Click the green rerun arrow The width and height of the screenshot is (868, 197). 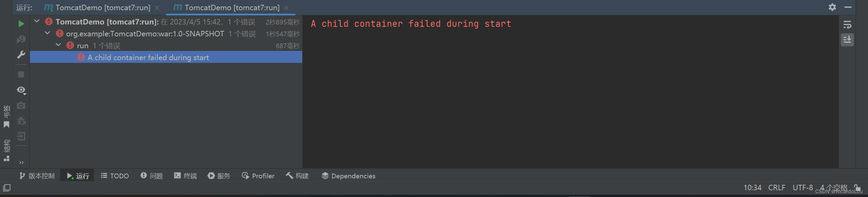21,23
